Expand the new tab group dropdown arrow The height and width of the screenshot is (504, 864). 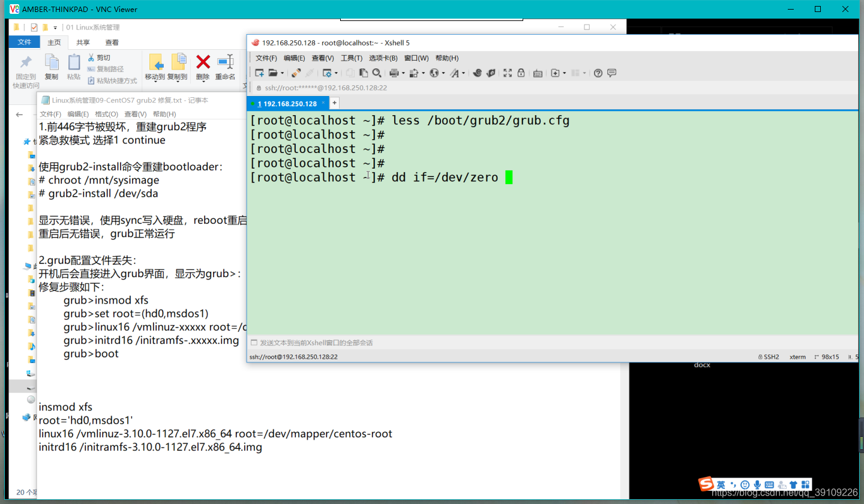[565, 73]
